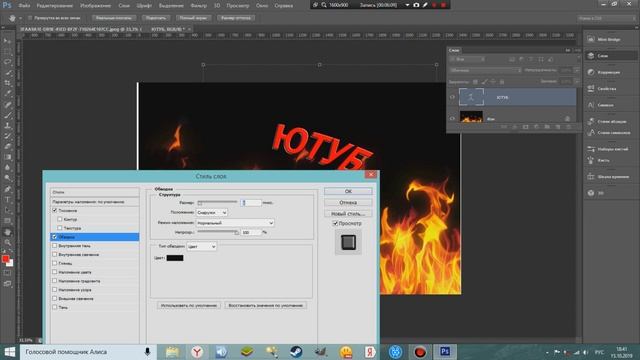Open the Mini Bridge panel
The image size is (640, 360).
(x=610, y=40)
